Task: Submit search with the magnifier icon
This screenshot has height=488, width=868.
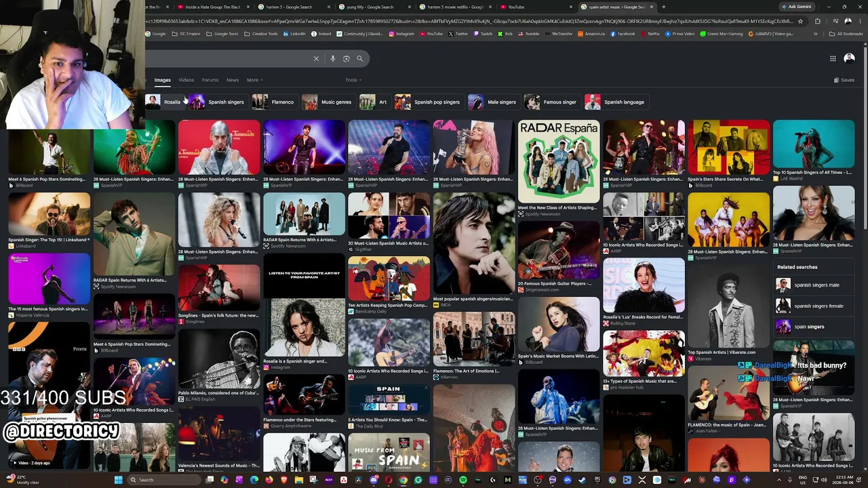Action: 360,58
